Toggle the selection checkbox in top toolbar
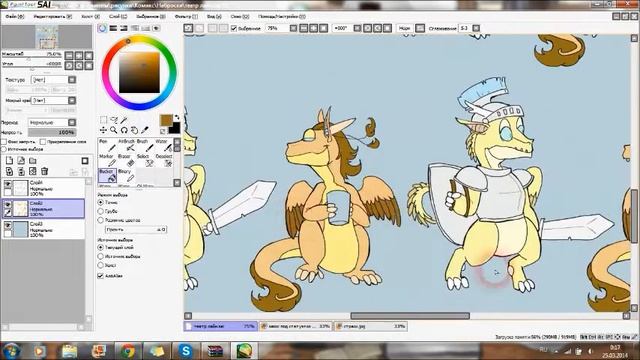 coord(234,28)
